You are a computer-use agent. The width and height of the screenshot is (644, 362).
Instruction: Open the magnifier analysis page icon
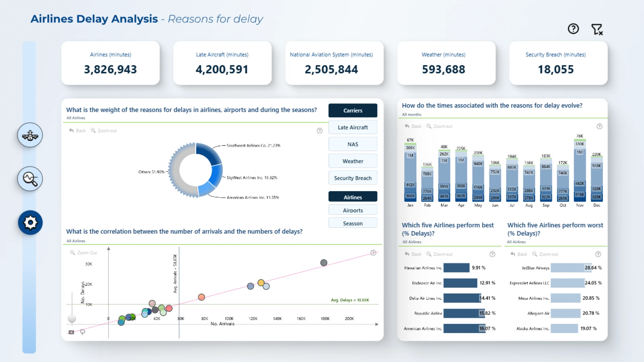coord(30,179)
